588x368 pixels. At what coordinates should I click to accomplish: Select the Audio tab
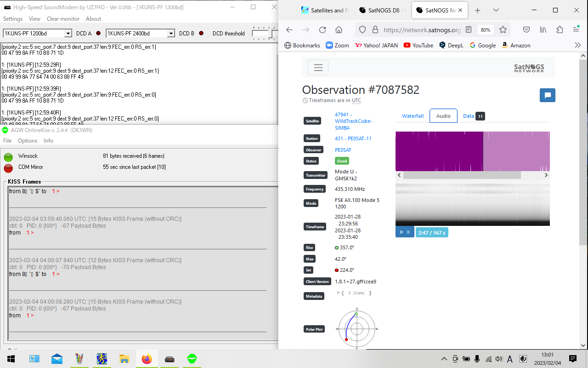coord(443,116)
